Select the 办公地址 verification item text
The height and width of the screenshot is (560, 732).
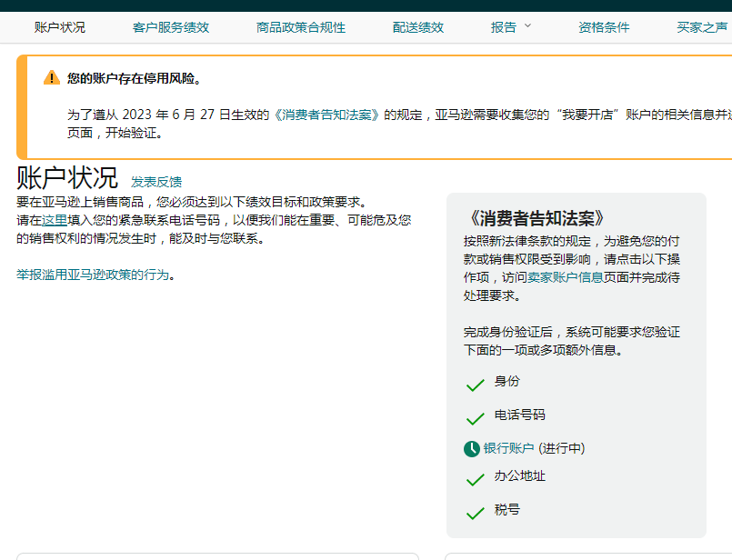coord(519,476)
